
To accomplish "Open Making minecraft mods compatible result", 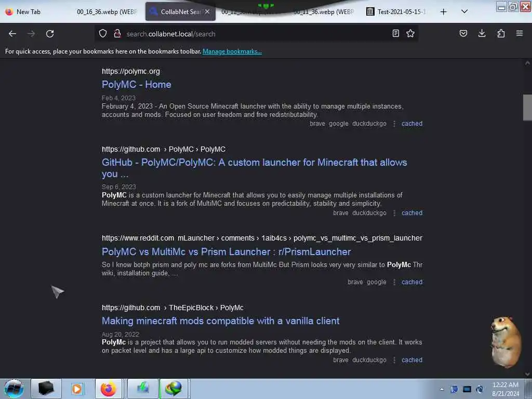I will [x=220, y=321].
